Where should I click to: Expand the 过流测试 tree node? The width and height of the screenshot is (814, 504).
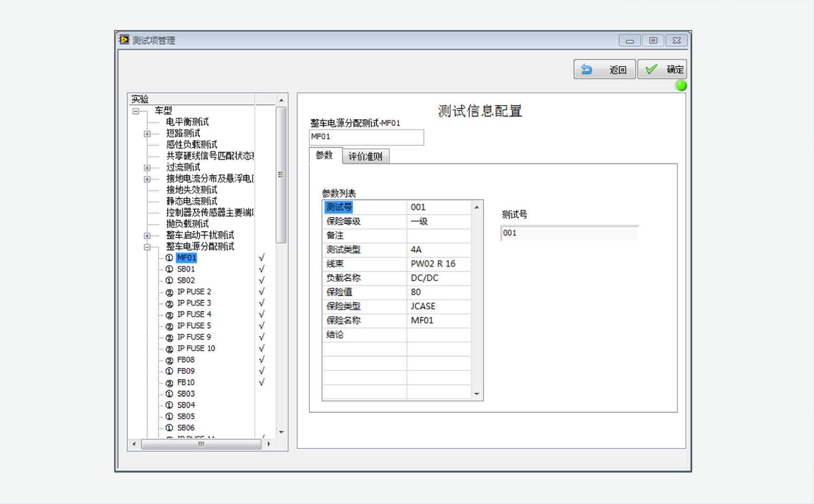click(x=147, y=168)
